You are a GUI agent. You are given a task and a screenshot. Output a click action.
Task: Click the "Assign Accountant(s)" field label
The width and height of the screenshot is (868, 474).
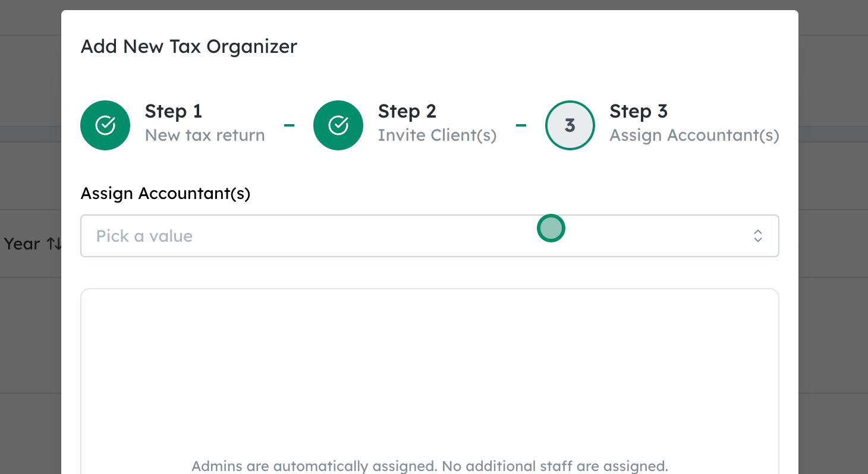[165, 193]
